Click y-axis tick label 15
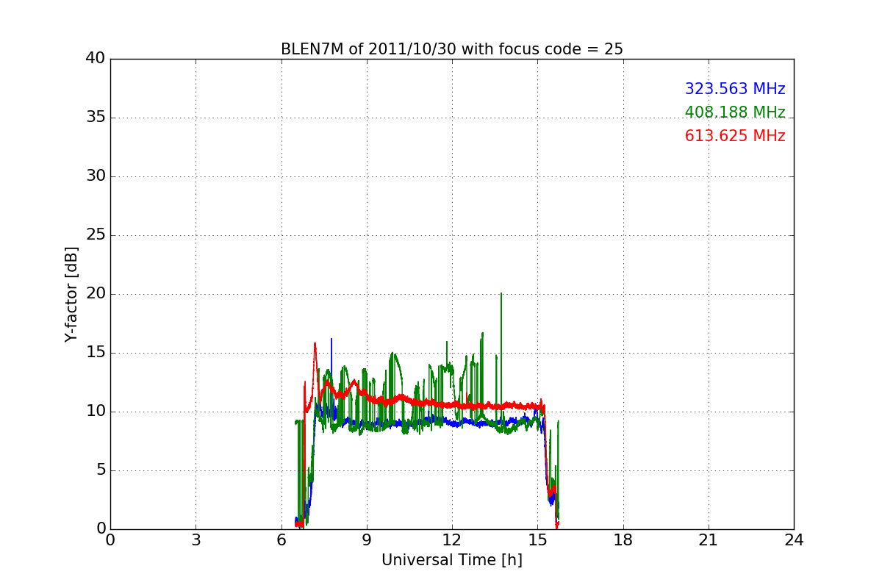 point(96,353)
